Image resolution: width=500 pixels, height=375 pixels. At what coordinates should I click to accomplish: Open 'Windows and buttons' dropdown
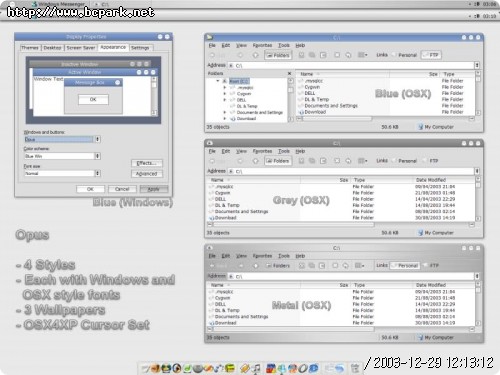tap(97, 139)
